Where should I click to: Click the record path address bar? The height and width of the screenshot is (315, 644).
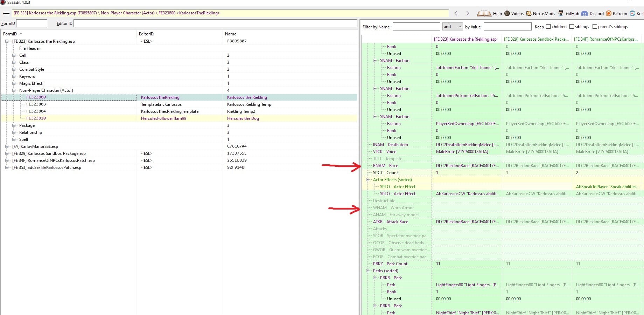coord(230,13)
